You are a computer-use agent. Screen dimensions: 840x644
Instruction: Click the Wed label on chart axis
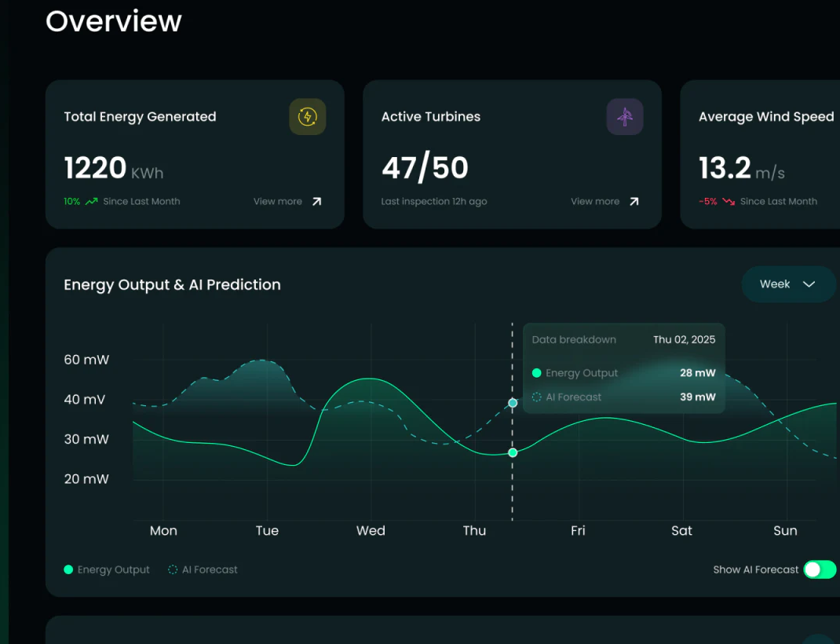[x=371, y=531]
